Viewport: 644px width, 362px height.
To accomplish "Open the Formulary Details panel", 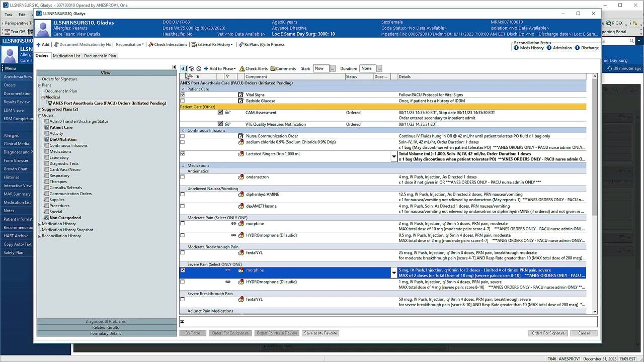I will click(106, 334).
